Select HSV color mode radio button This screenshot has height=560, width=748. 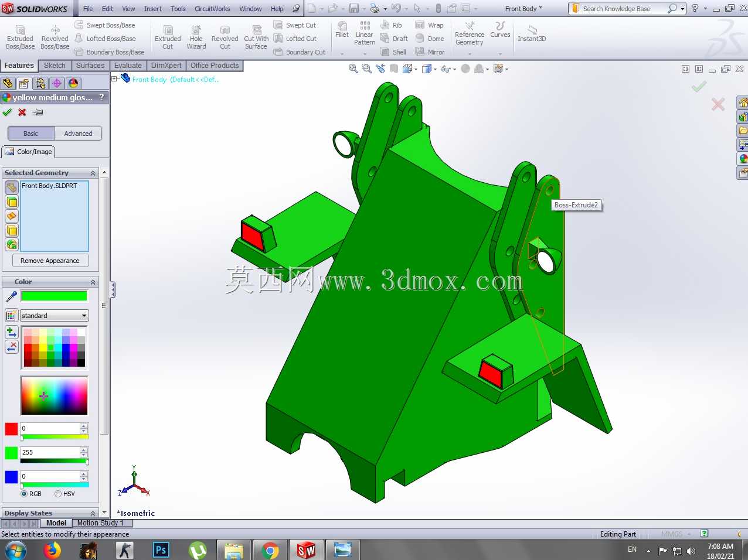[x=58, y=494]
